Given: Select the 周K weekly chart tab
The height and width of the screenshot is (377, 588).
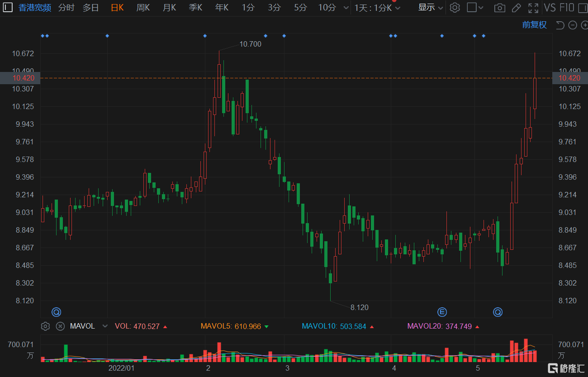Looking at the screenshot, I should click(143, 8).
